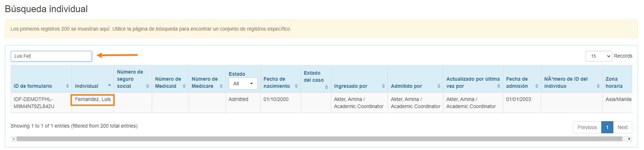Go to pagination page 1
644x150 pixels.
click(607, 127)
